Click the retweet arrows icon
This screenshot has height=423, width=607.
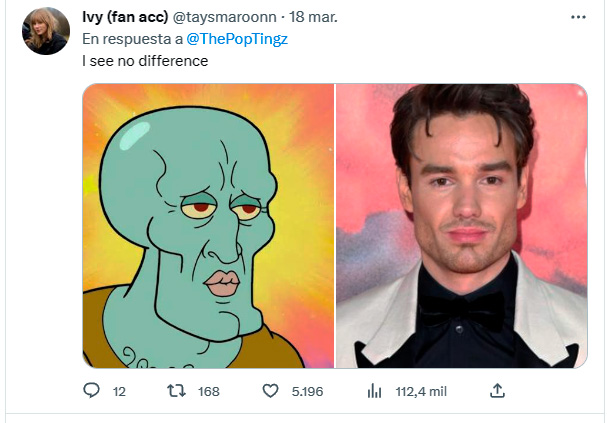177,391
